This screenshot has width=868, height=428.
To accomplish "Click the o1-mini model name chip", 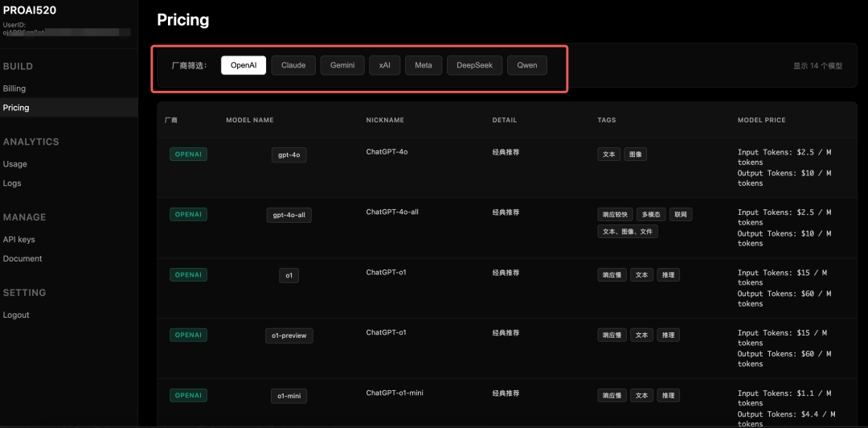I will tap(289, 396).
